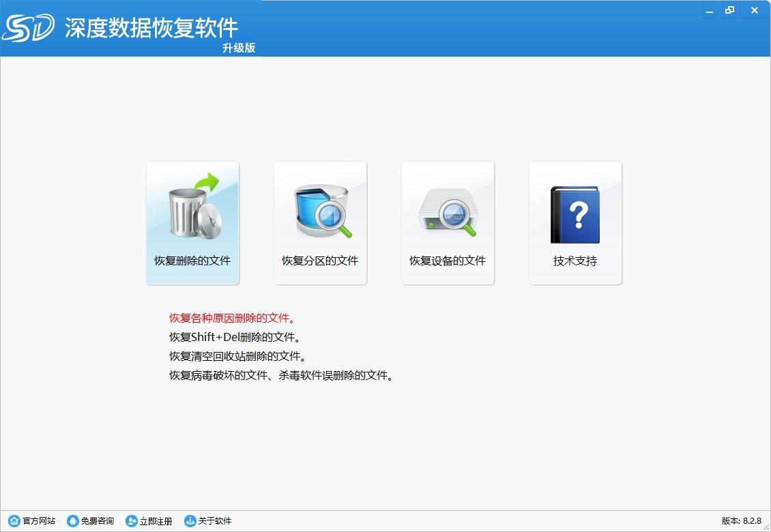The width and height of the screenshot is (771, 532).
Task: Restore down the application window
Action: (729, 10)
